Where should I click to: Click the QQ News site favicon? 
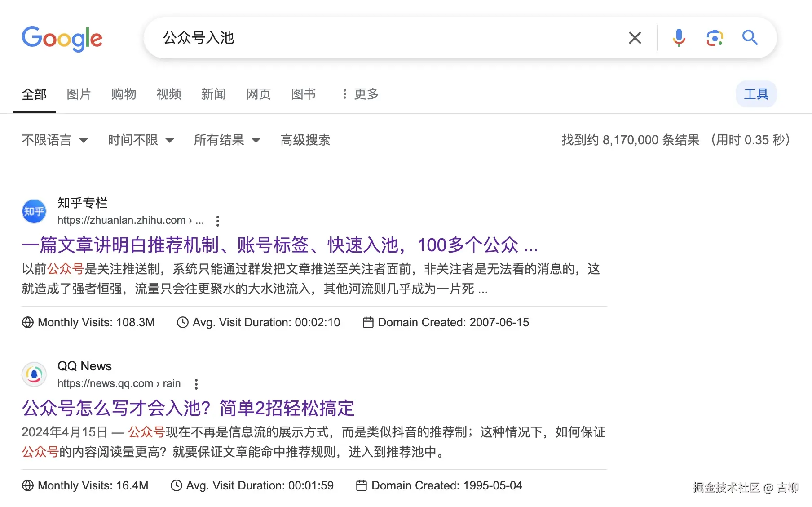click(x=34, y=374)
